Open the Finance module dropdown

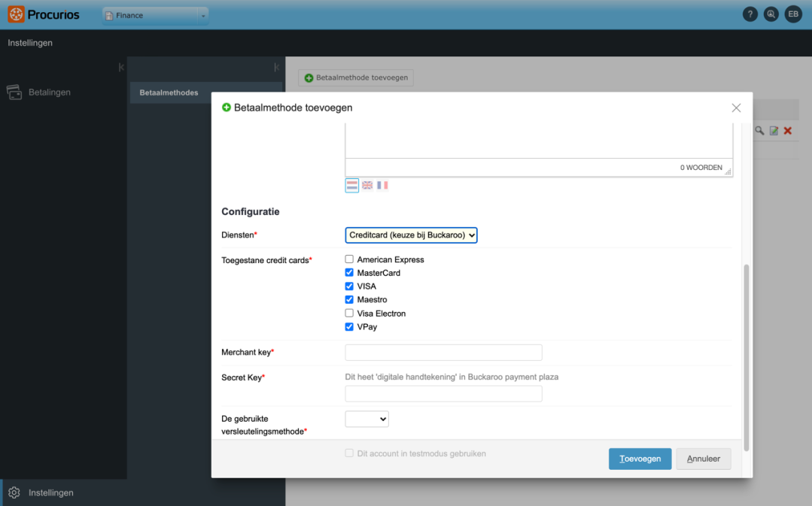[155, 16]
